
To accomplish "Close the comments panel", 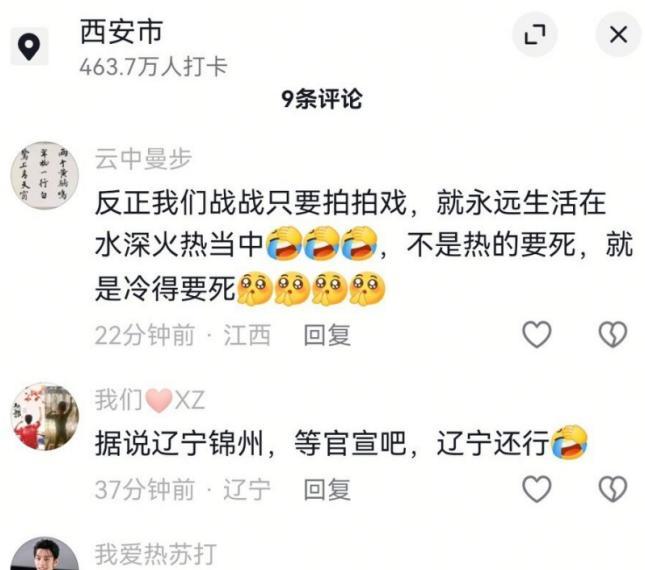I will [618, 34].
